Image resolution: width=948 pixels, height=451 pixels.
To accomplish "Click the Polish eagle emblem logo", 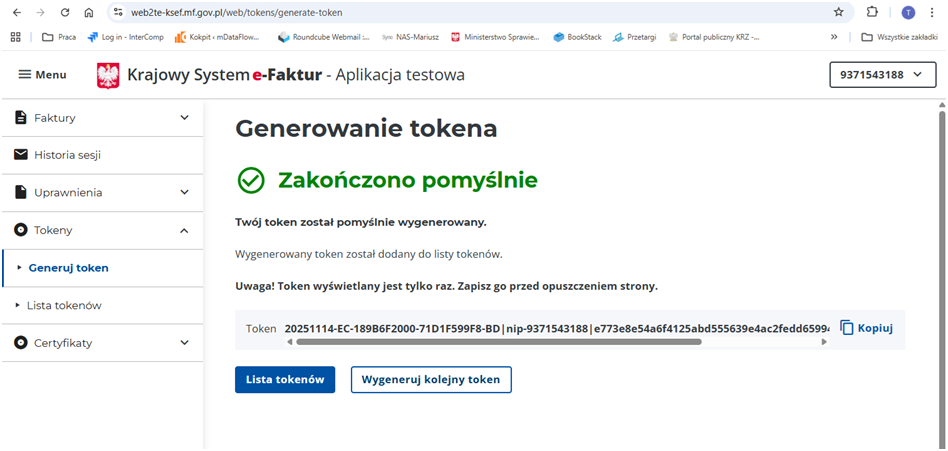I will (x=108, y=75).
